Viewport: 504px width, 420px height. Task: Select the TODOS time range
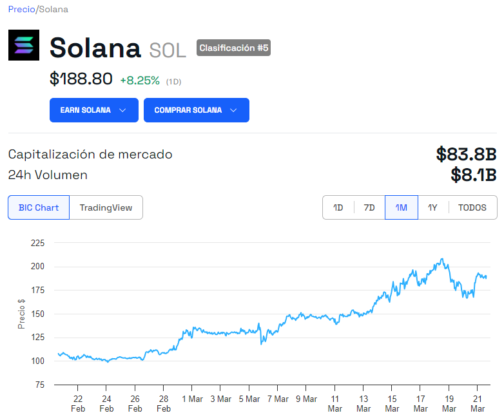tap(472, 207)
